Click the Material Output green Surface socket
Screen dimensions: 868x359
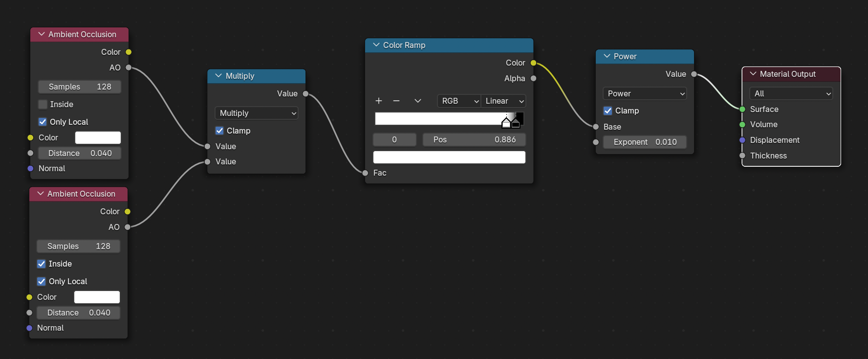[742, 110]
